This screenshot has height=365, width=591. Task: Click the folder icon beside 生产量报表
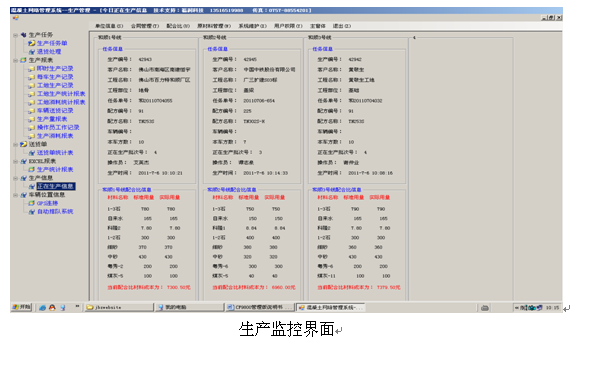tap(32, 119)
